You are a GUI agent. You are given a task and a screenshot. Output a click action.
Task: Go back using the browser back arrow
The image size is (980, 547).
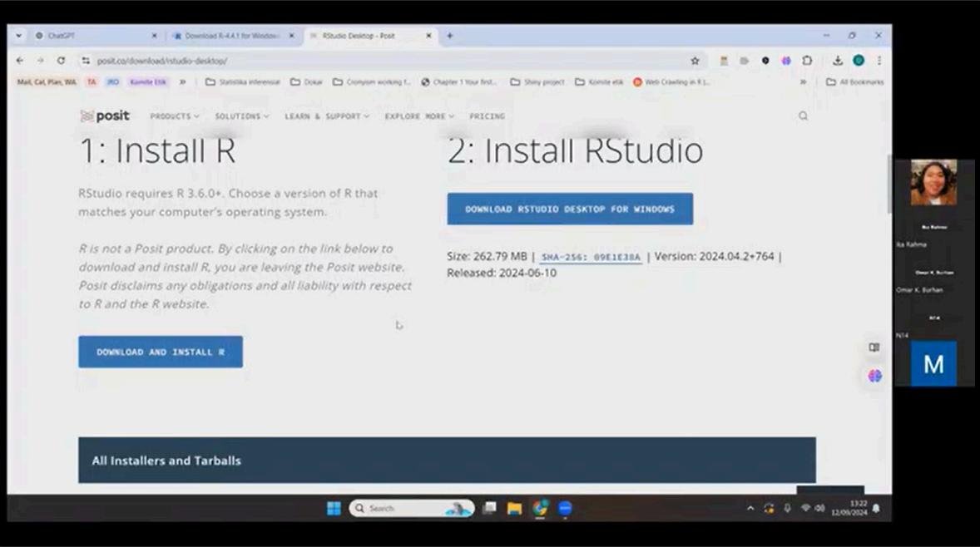point(20,61)
